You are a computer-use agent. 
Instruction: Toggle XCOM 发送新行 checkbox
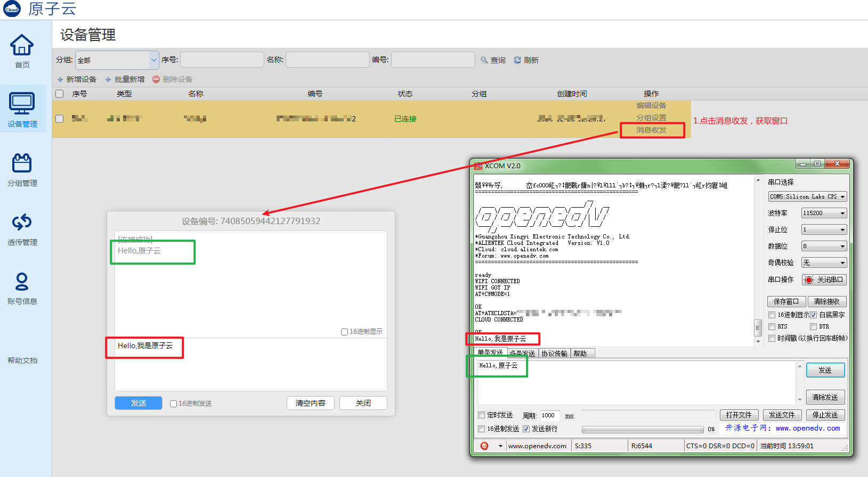click(x=526, y=429)
